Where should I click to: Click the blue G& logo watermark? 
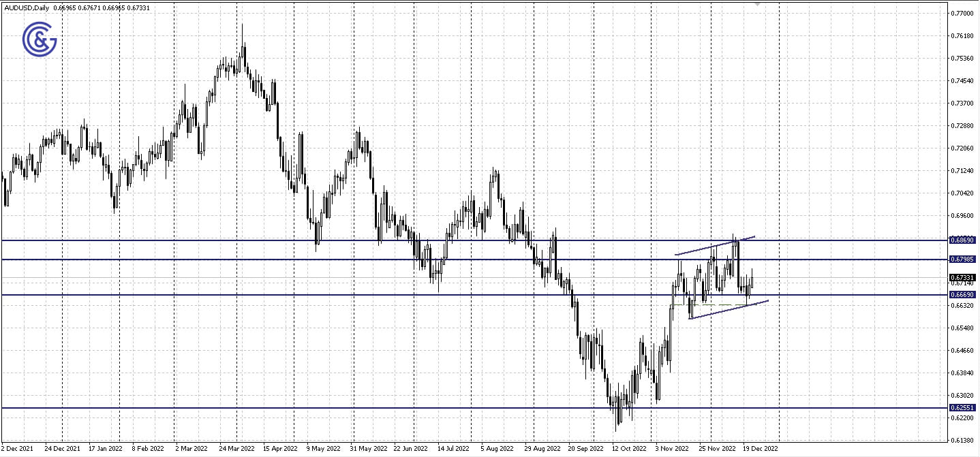pos(39,40)
